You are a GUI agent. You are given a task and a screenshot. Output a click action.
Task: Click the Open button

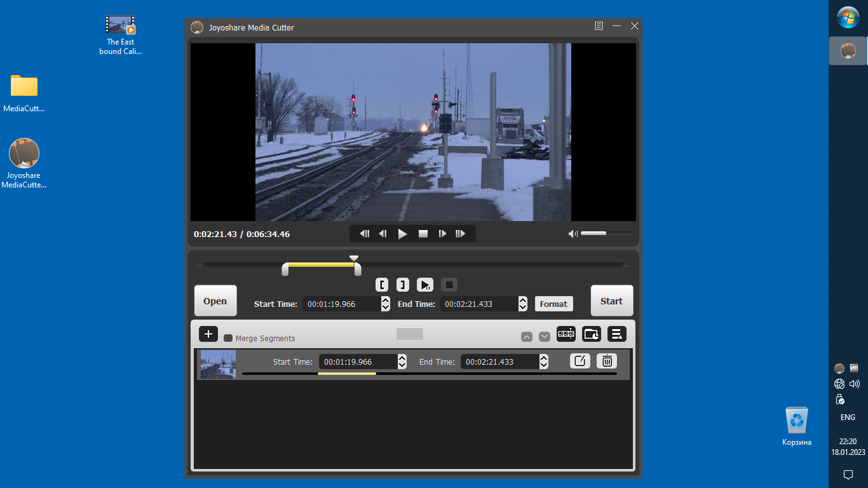pyautogui.click(x=215, y=301)
